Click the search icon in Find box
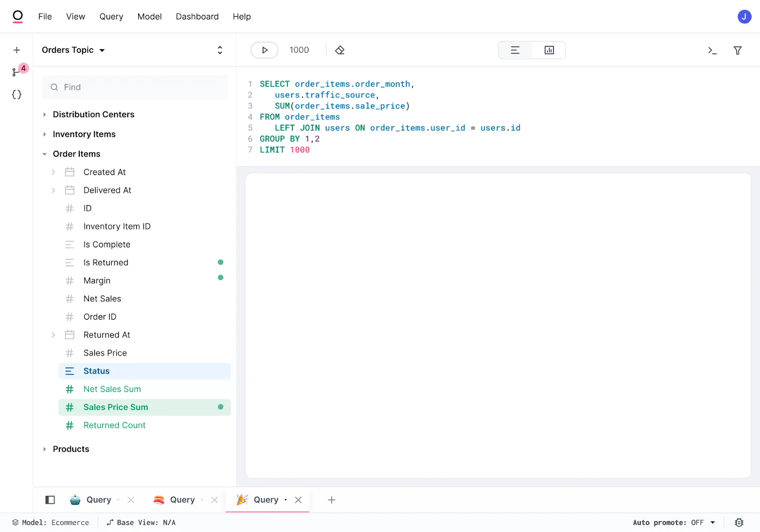The image size is (760, 532). [x=54, y=87]
